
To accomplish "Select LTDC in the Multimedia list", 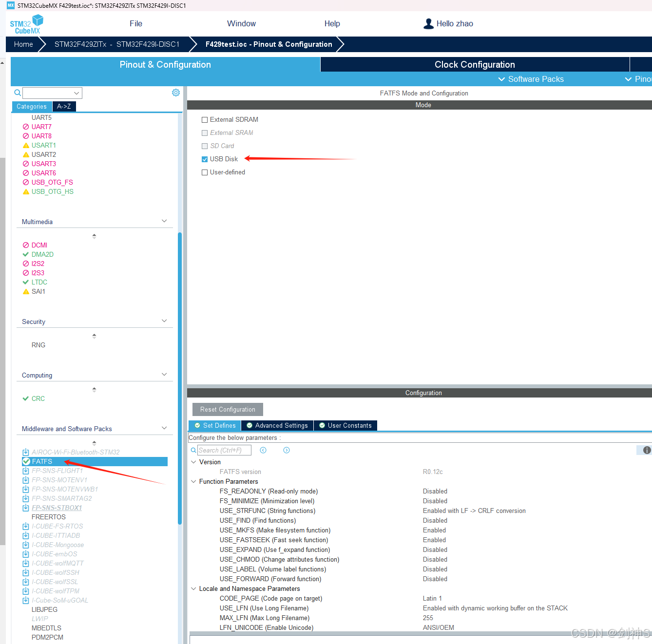I will pos(39,282).
